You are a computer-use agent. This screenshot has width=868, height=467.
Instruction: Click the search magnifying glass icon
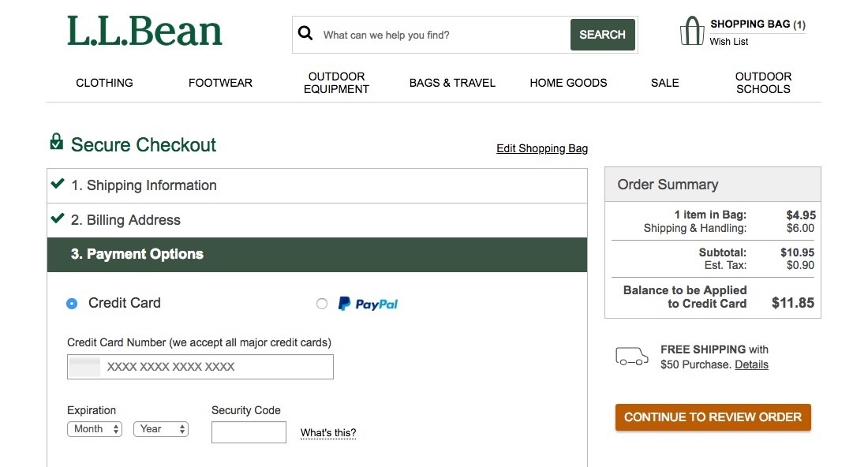[305, 34]
